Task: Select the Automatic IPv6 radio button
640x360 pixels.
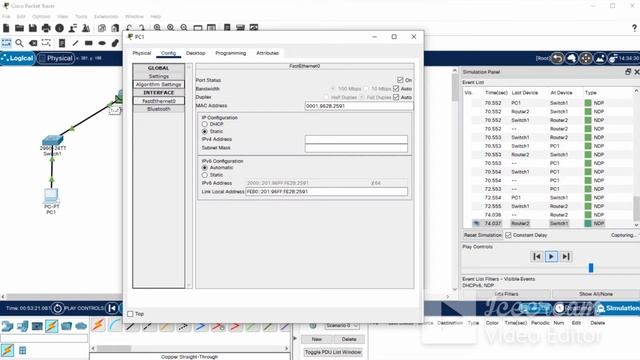Action: (204, 168)
